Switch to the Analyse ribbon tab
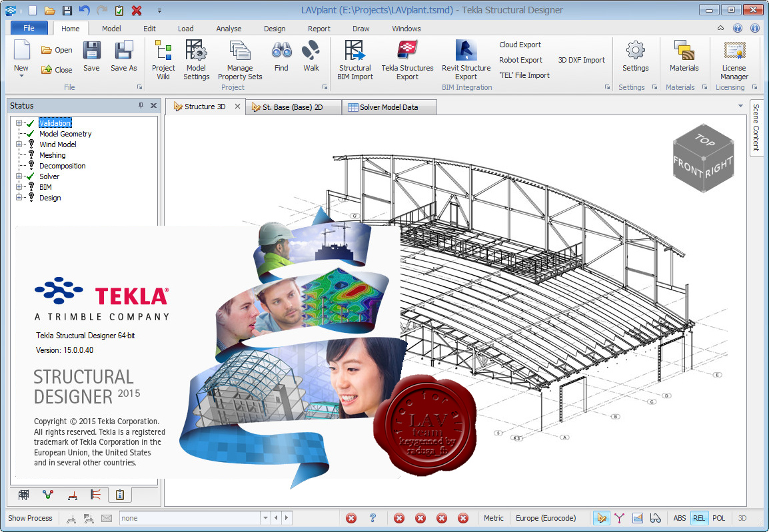The image size is (769, 532). point(229,29)
